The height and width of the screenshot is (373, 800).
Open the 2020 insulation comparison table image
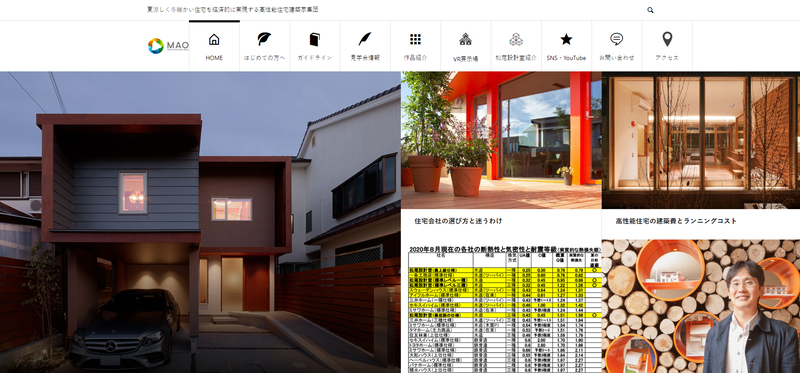501,306
